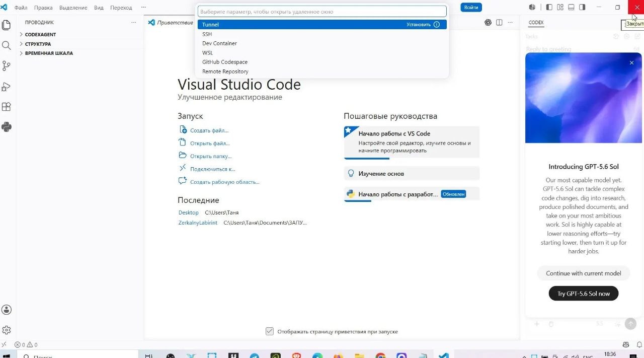Open the Manage gear menu
The height and width of the screenshot is (358, 644).
tap(7, 330)
